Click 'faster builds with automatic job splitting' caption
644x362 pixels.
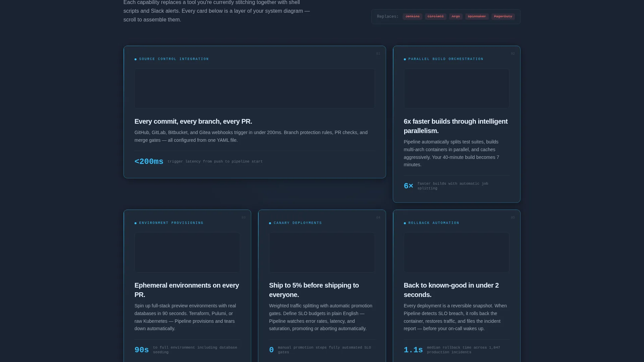point(453,186)
